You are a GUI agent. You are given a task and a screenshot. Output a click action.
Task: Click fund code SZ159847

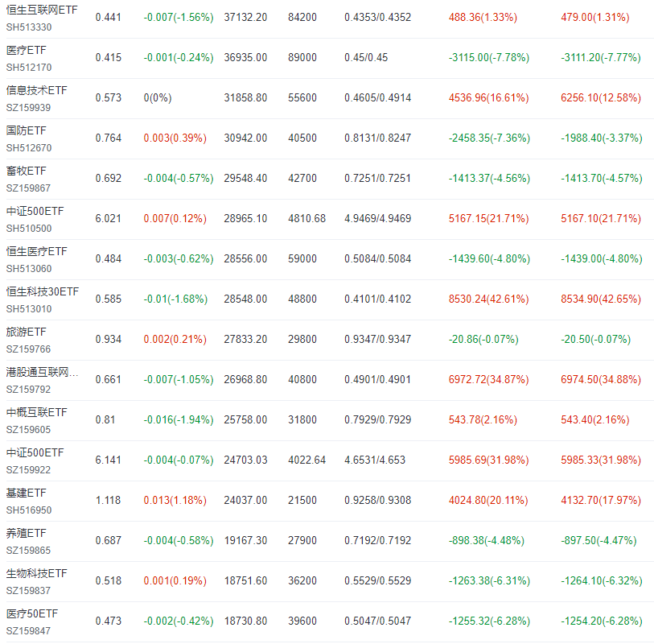(x=28, y=631)
